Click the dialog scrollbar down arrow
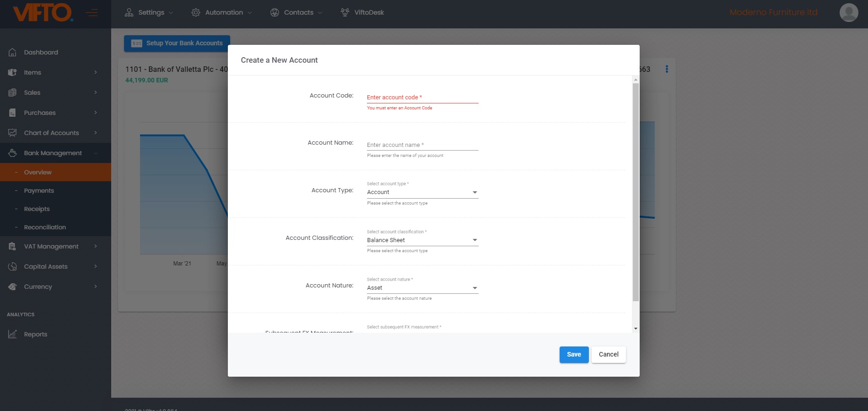868x411 pixels. 636,329
